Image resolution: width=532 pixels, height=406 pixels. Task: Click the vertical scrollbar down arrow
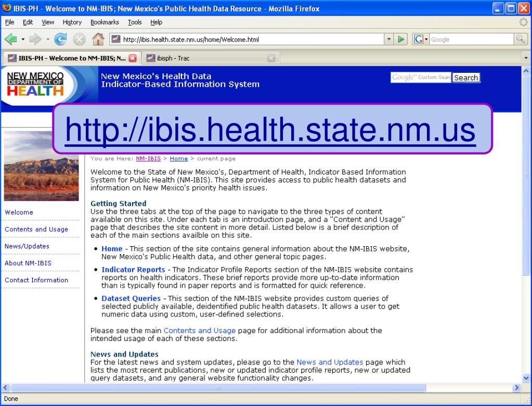526,377
